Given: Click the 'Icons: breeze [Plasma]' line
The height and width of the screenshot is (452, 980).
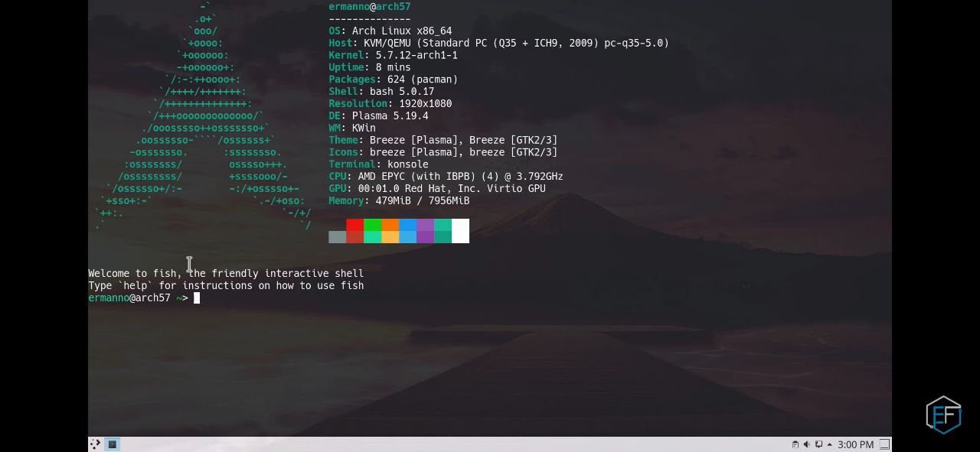Looking at the screenshot, I should (x=443, y=152).
